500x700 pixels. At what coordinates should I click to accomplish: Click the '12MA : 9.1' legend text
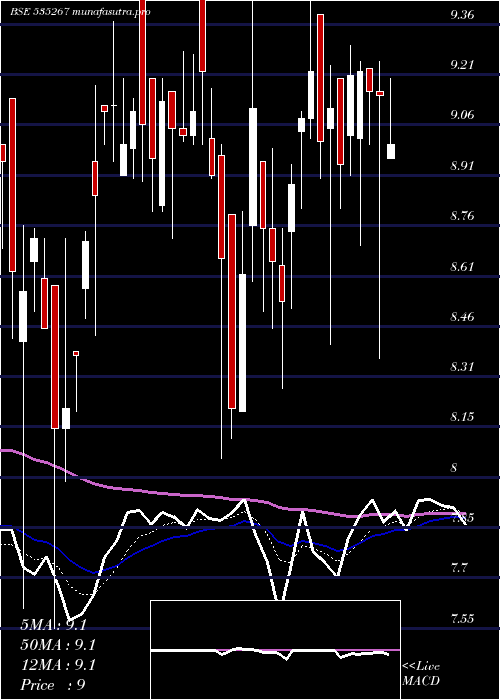pos(58,665)
